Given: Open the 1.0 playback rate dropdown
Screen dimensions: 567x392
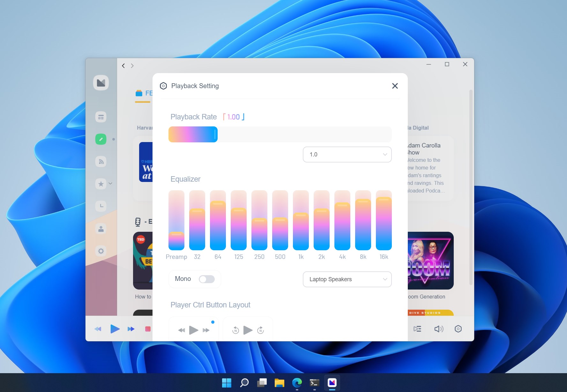Looking at the screenshot, I should [347, 154].
